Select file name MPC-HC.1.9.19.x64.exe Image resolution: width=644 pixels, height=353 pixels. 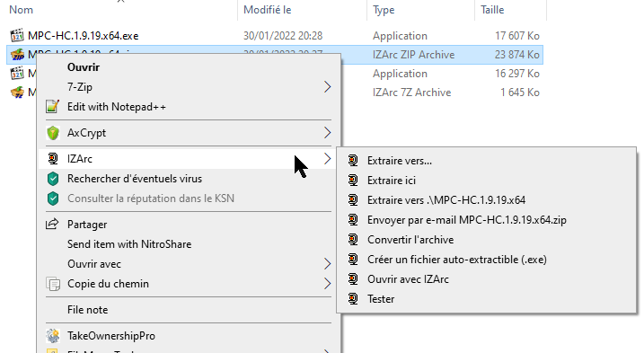click(83, 36)
